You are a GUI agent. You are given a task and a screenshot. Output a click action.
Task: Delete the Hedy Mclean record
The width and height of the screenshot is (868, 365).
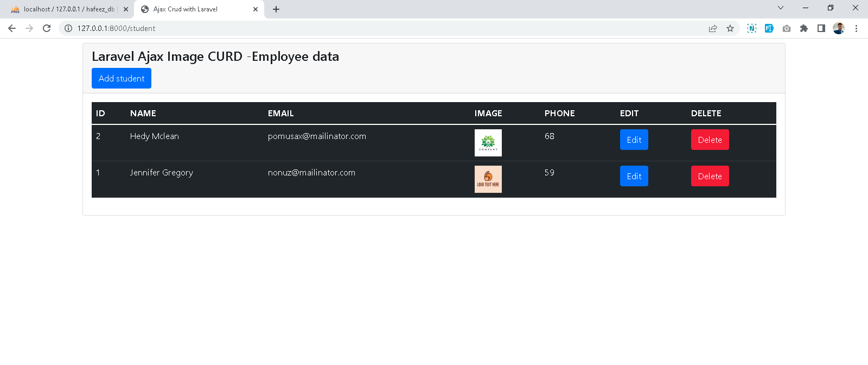tap(710, 140)
